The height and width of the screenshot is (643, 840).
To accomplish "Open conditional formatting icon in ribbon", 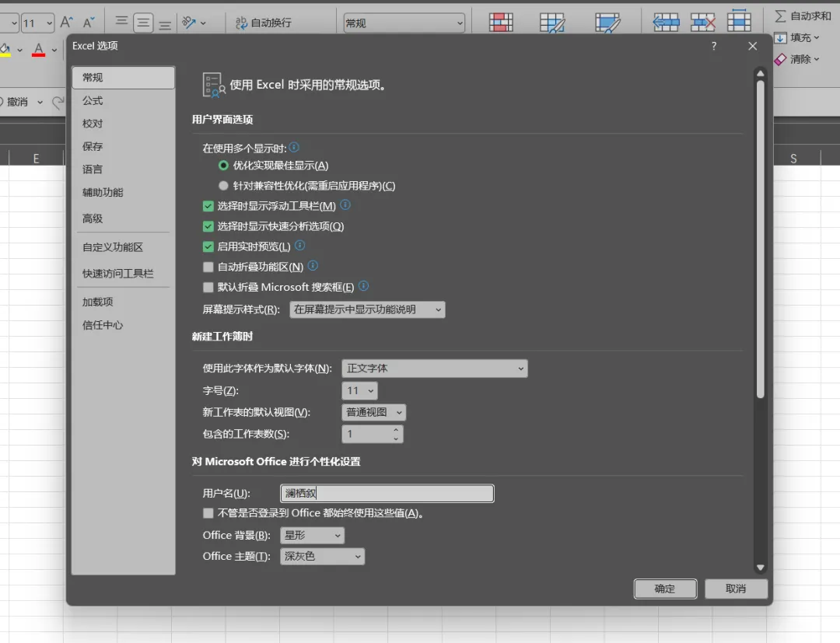I will coord(501,23).
